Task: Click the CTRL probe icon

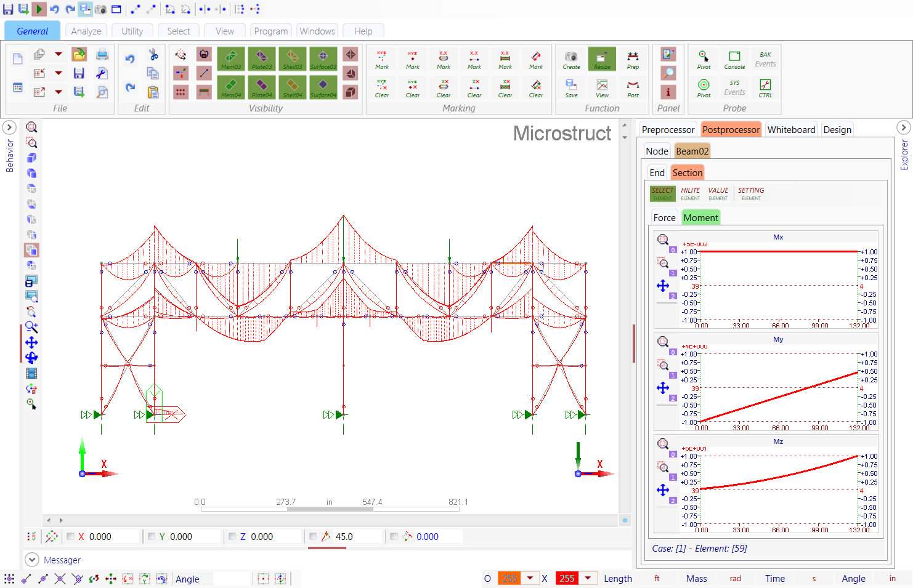Action: [765, 87]
